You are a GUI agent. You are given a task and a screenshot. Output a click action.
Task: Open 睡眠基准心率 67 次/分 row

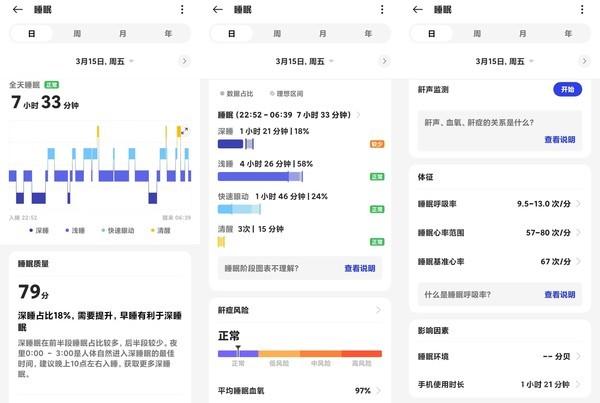(x=500, y=261)
